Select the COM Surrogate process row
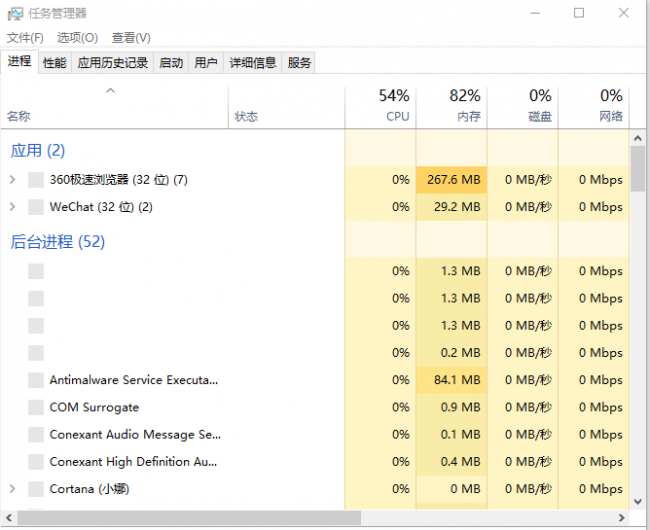The height and width of the screenshot is (530, 650). pyautogui.click(x=315, y=407)
